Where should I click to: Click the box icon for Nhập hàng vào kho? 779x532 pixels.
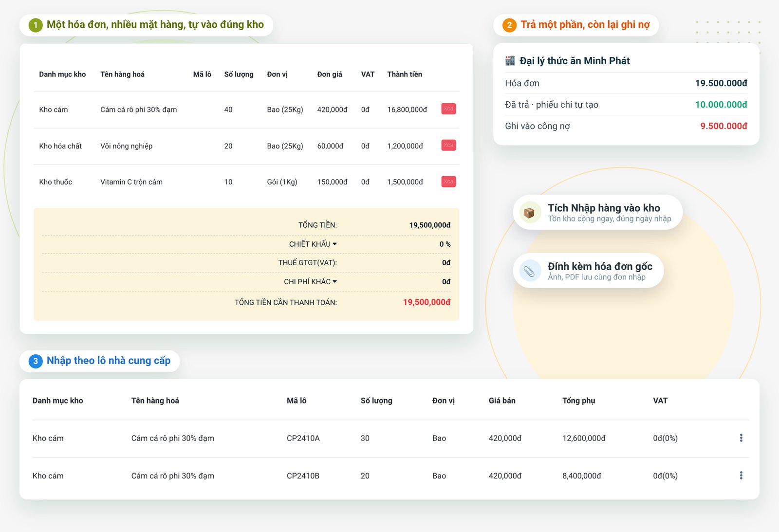pos(530,213)
